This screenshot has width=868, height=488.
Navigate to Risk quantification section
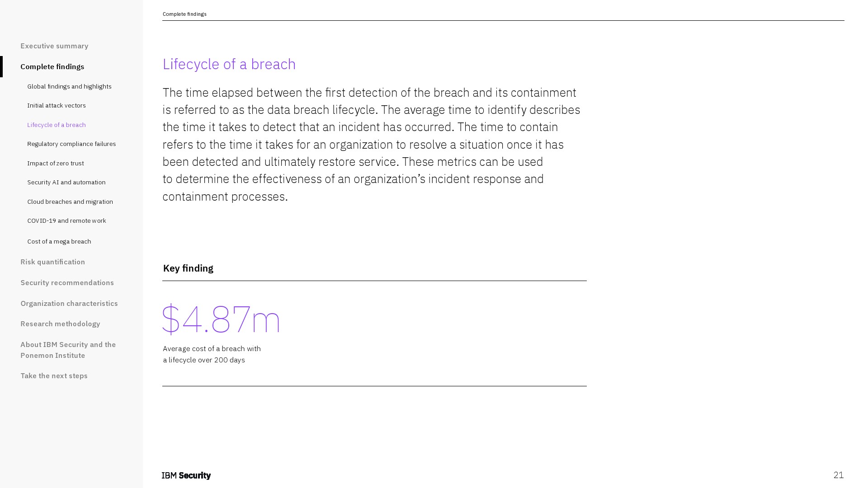52,262
